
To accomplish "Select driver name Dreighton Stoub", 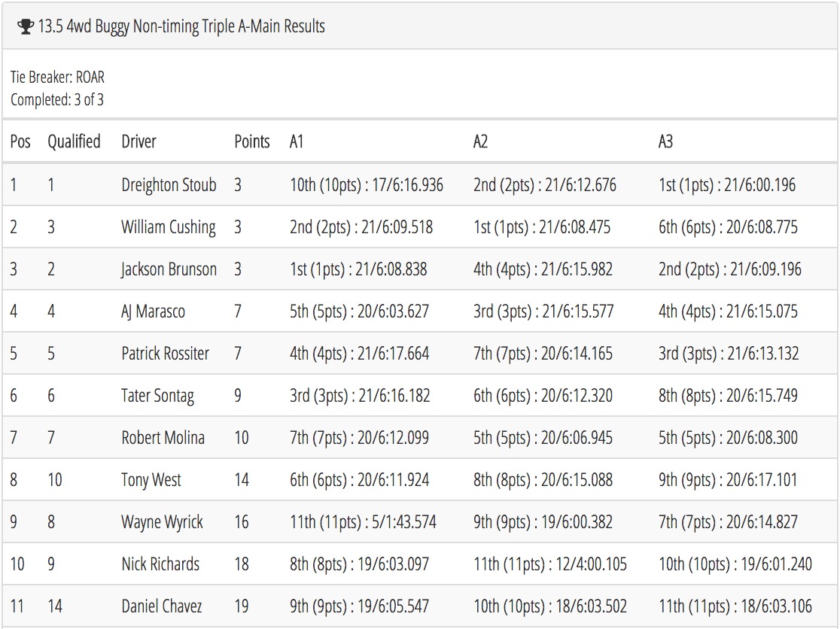I will pyautogui.click(x=169, y=184).
